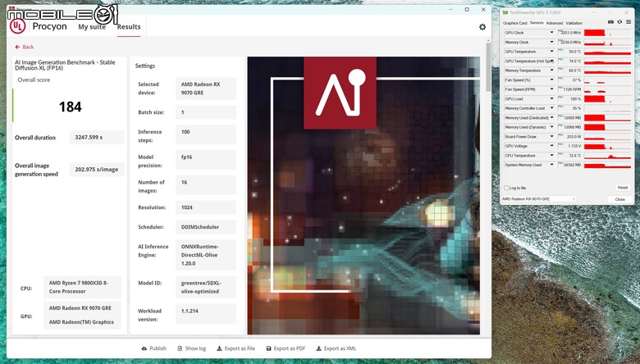
Task: Select Sensors tab in GPU-Z
Action: (537, 23)
